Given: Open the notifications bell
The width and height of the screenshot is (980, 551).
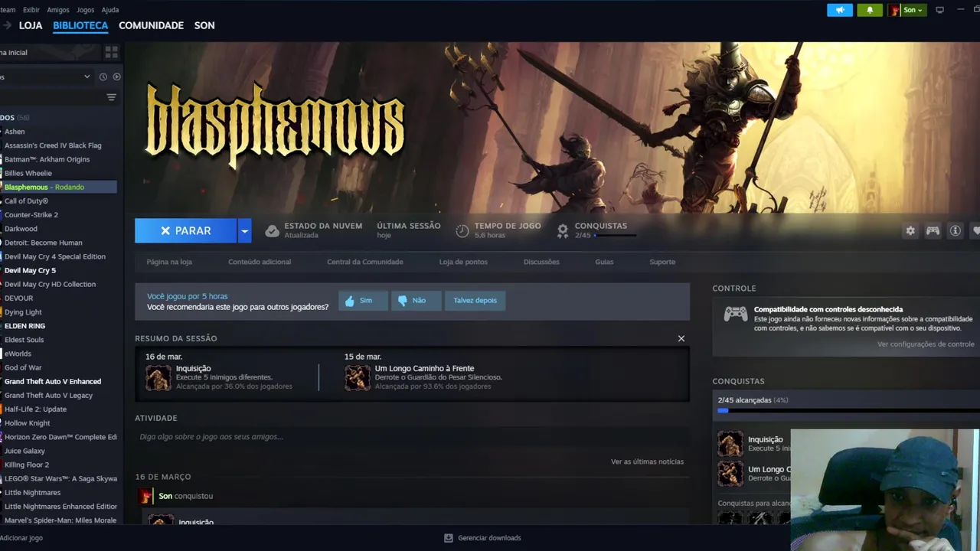Looking at the screenshot, I should coord(870,10).
